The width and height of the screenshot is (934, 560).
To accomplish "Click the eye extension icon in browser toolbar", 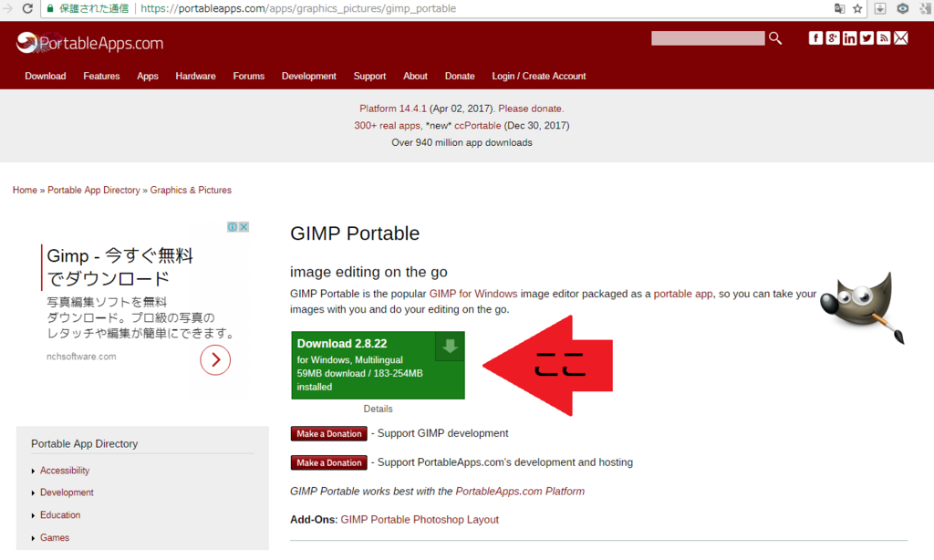I will pyautogui.click(x=902, y=8).
